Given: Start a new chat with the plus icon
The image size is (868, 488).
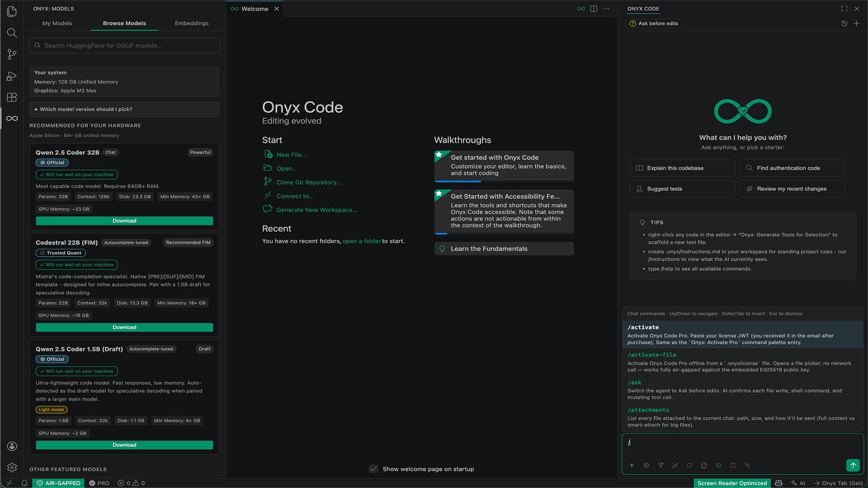Looking at the screenshot, I should pyautogui.click(x=857, y=23).
